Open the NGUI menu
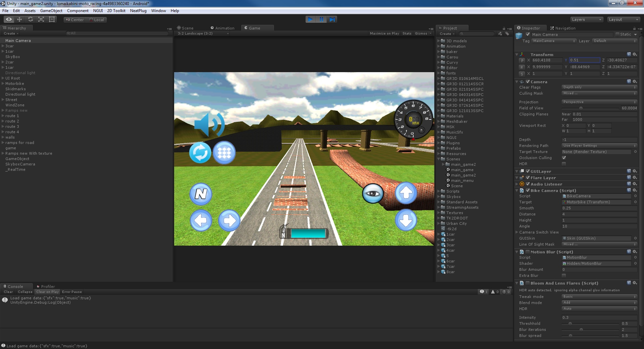 pos(98,11)
